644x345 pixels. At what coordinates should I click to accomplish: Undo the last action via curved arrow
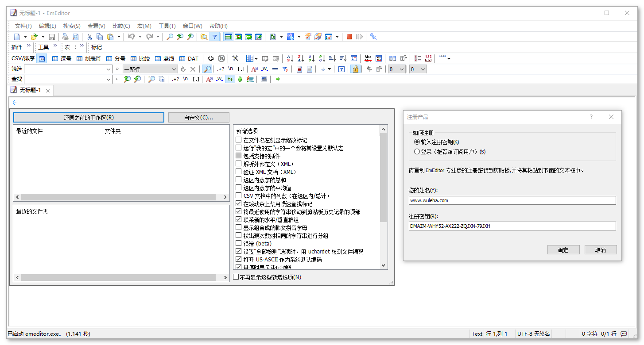pyautogui.click(x=131, y=37)
